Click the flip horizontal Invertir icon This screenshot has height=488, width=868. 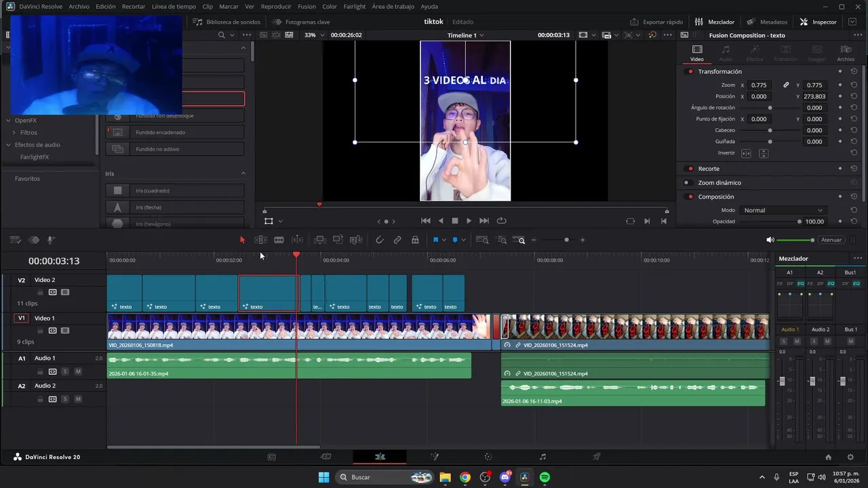tap(746, 153)
